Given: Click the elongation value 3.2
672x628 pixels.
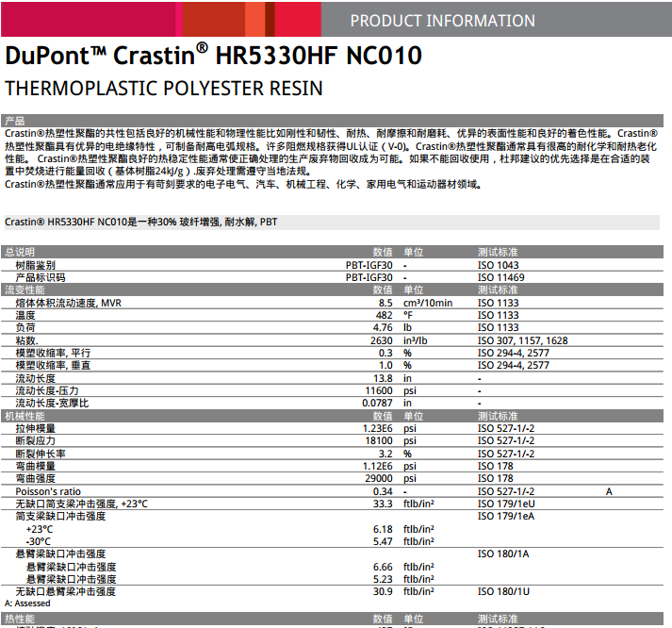Looking at the screenshot, I should coord(385,454).
